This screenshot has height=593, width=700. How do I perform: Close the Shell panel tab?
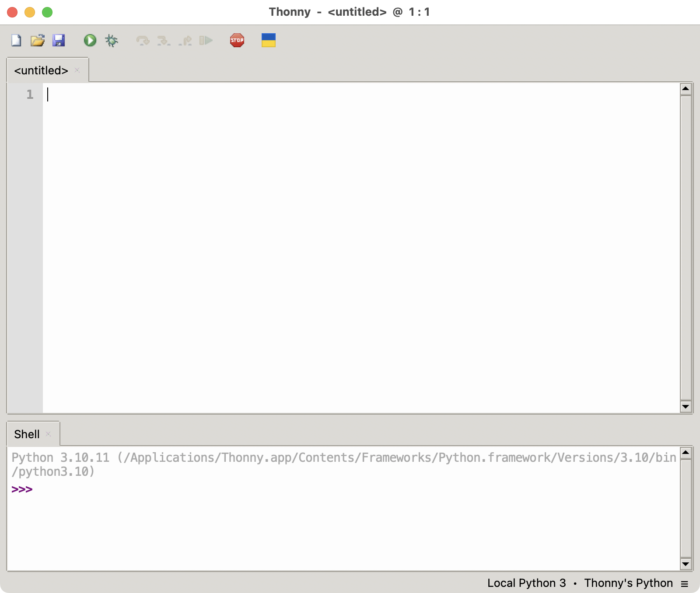pos(49,434)
